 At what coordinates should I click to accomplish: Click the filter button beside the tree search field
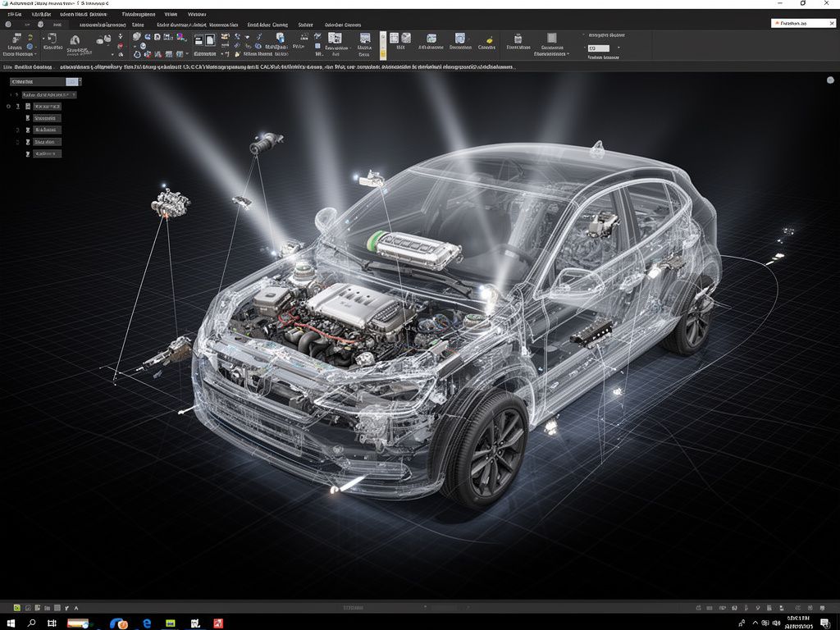71,82
